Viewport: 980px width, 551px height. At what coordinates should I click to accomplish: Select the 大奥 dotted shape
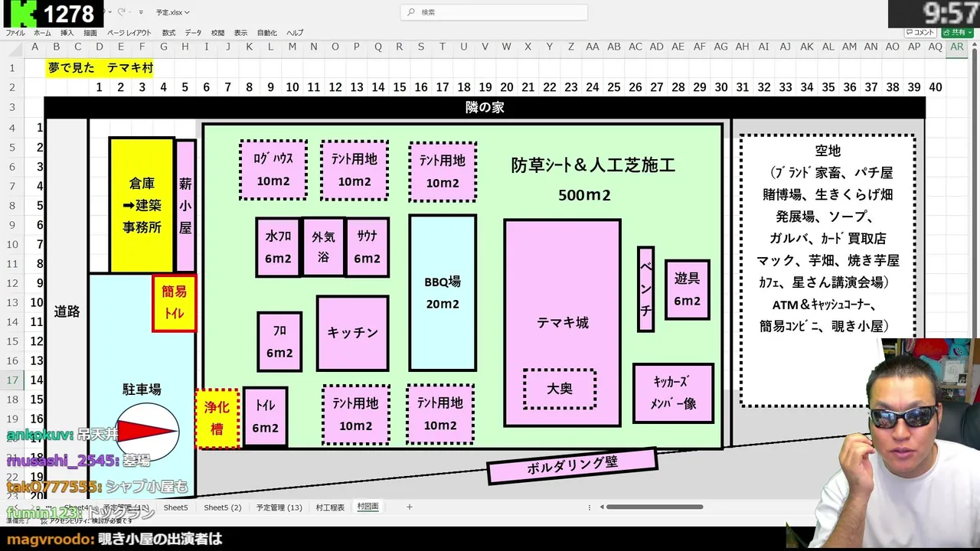coord(560,389)
